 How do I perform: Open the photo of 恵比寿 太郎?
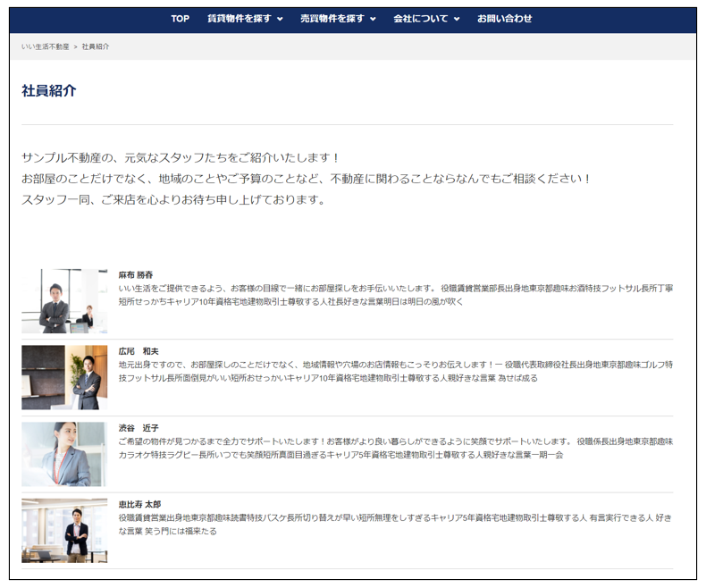64,531
